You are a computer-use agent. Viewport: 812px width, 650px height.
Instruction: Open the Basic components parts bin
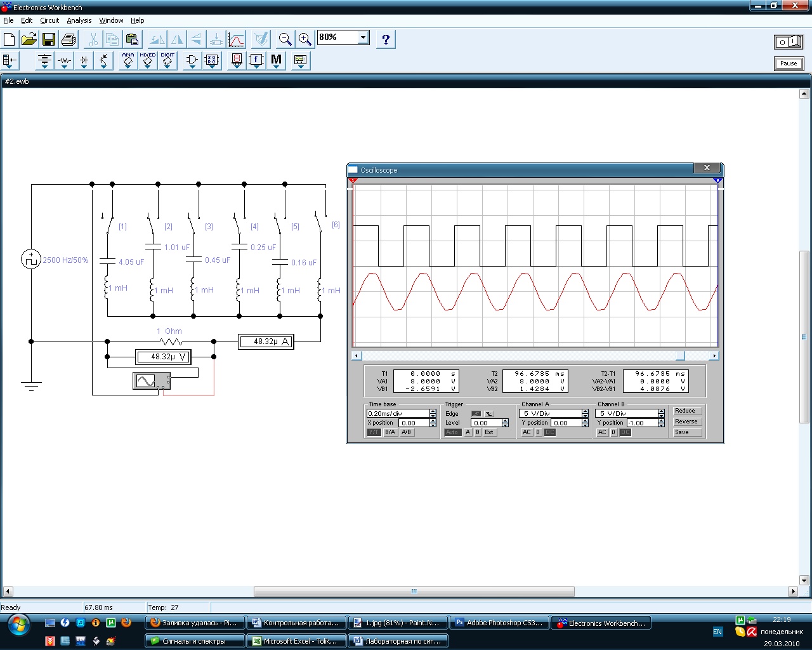[x=64, y=61]
